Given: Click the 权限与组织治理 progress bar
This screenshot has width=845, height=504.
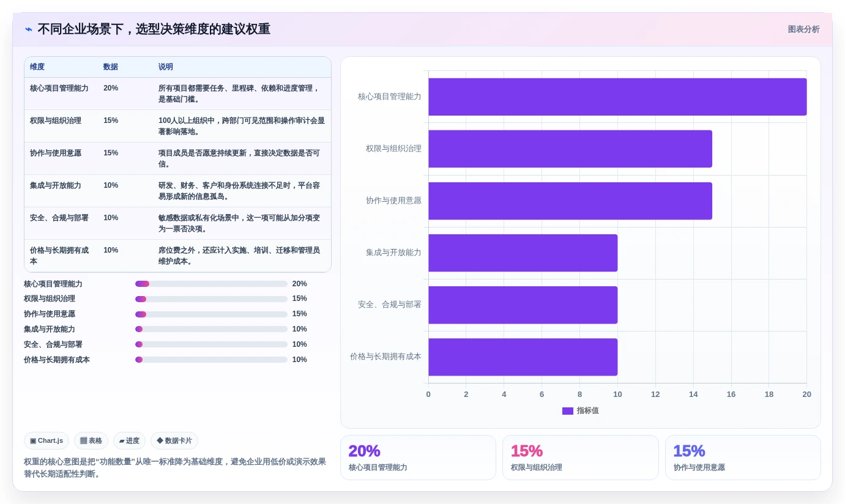Looking at the screenshot, I should (x=211, y=299).
